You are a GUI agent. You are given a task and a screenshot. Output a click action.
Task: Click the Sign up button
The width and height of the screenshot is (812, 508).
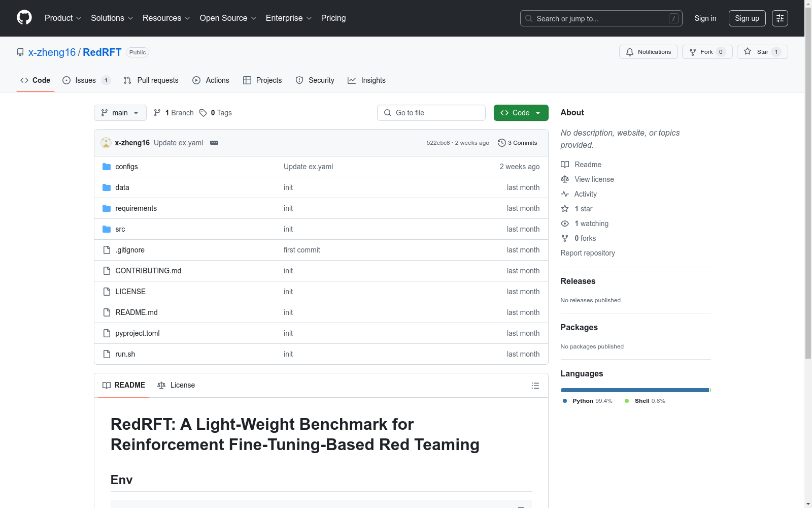tap(747, 18)
